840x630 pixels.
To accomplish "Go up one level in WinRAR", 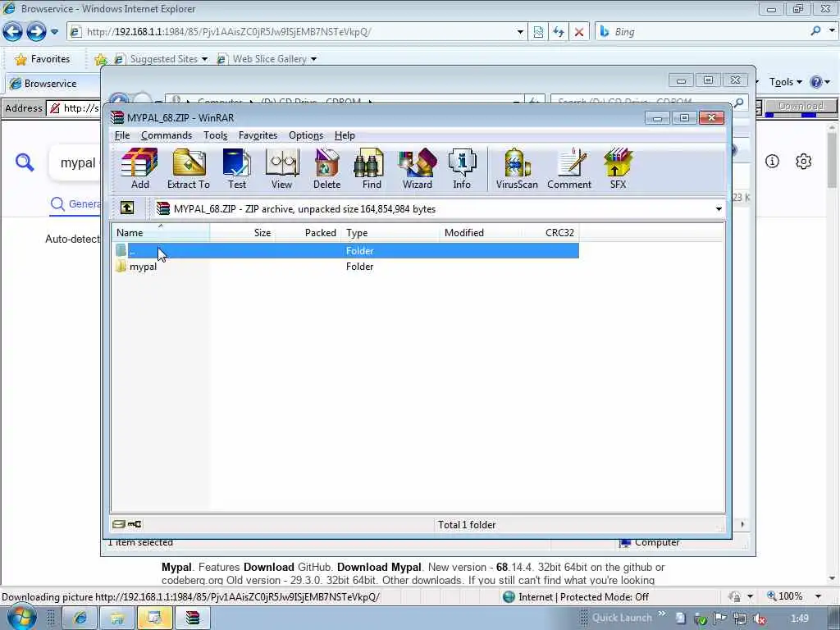I will pyautogui.click(x=127, y=208).
